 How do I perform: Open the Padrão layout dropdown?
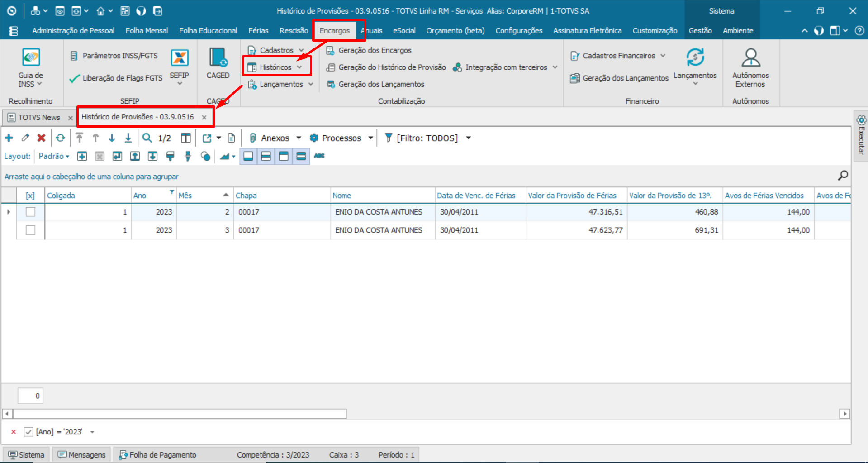point(54,156)
